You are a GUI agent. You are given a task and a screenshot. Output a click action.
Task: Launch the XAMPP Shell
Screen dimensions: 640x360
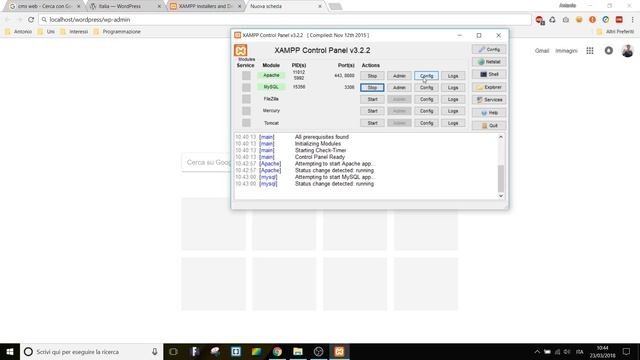tap(489, 74)
